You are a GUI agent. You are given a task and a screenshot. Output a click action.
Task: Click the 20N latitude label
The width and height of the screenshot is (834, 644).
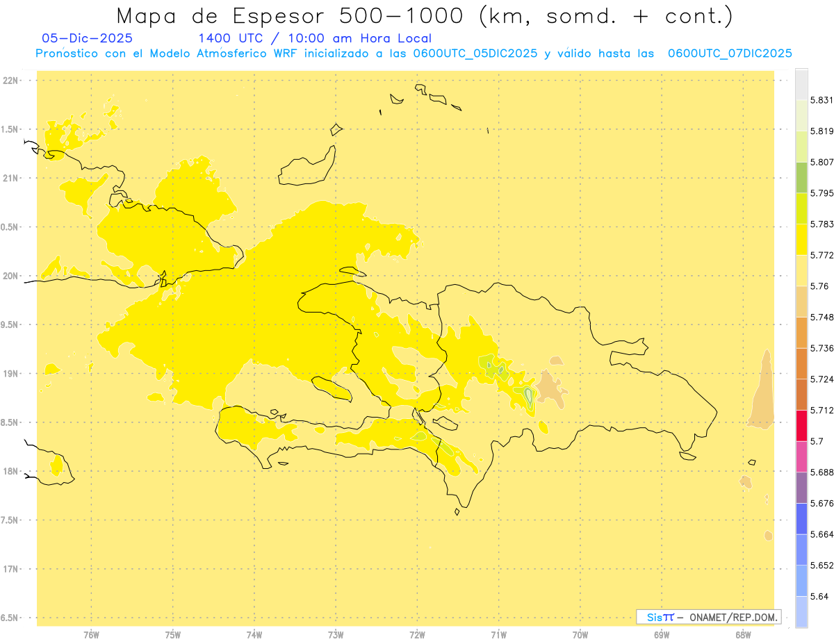[10, 276]
